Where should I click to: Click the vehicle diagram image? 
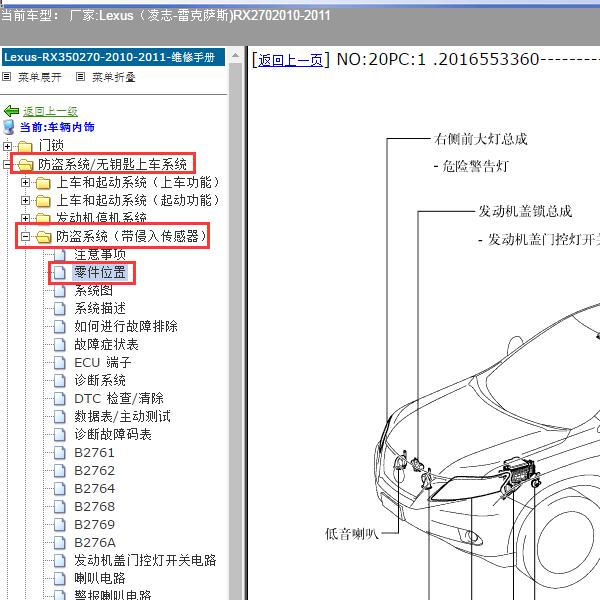pyautogui.click(x=463, y=364)
